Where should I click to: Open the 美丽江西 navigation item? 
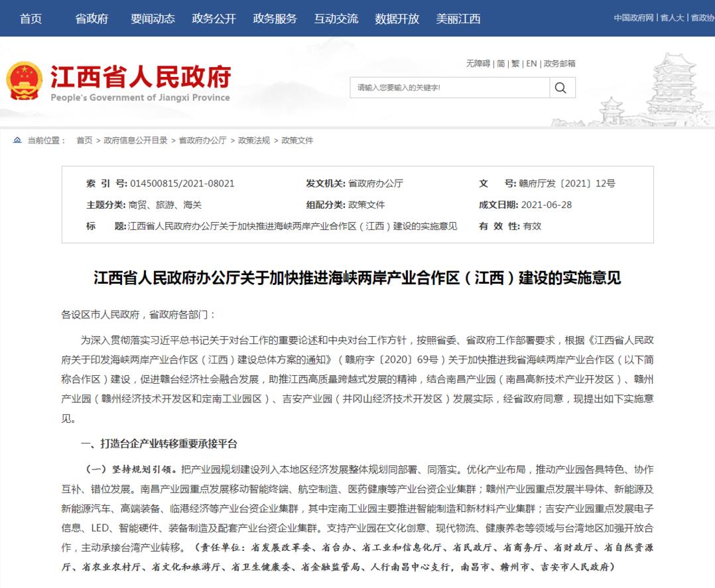458,19
